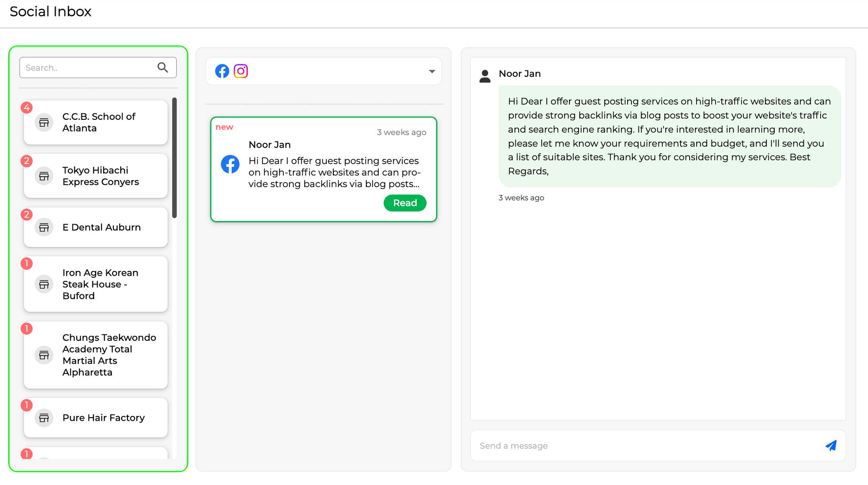Image resolution: width=868 pixels, height=485 pixels.
Task: Select the Facebook platform filter icon
Action: coord(222,71)
